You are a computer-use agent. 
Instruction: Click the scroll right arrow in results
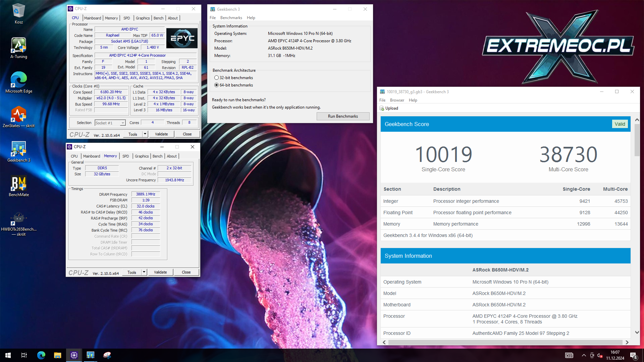(x=627, y=342)
